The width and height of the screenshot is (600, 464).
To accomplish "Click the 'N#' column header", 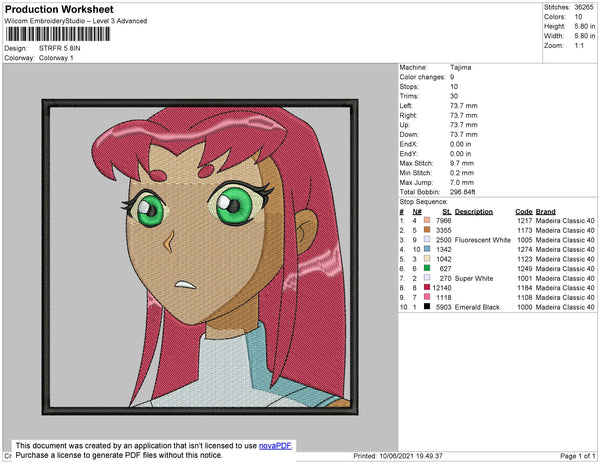I will [417, 212].
